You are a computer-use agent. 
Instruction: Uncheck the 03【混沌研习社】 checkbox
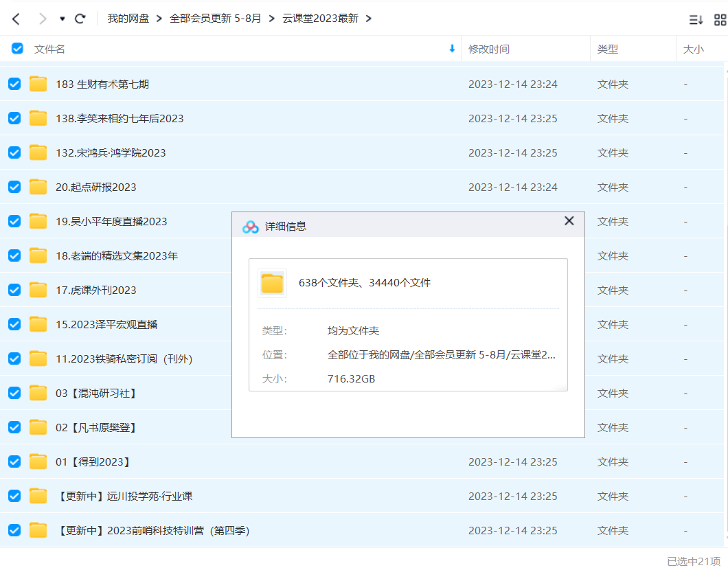(14, 393)
